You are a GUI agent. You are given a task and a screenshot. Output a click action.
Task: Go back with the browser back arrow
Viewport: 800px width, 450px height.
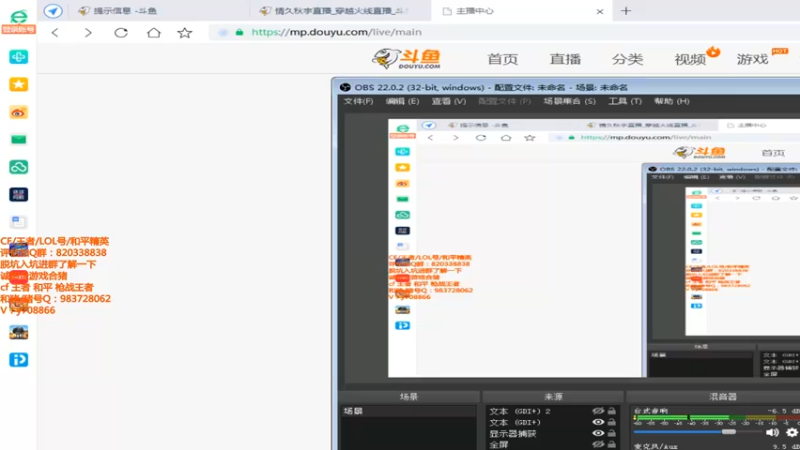tap(55, 33)
